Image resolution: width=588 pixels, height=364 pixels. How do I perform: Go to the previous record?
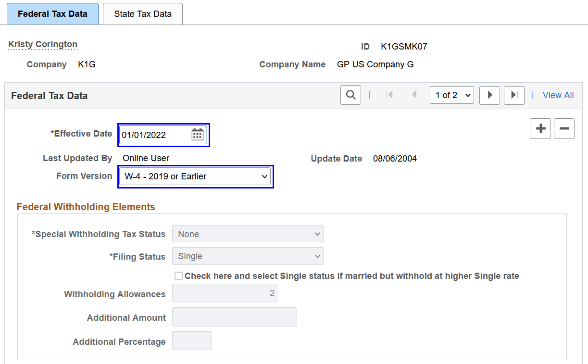coord(414,95)
